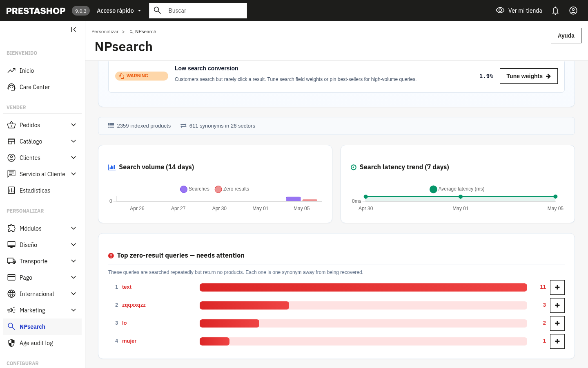This screenshot has height=368, width=588.
Task: Click the eye icon beside Ver mi tienda
Action: tap(500, 10)
